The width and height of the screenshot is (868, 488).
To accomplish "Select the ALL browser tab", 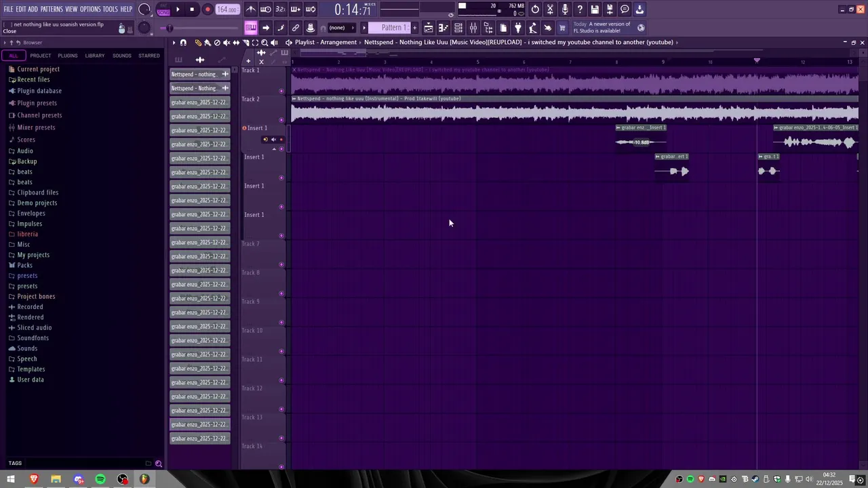I will 13,56.
